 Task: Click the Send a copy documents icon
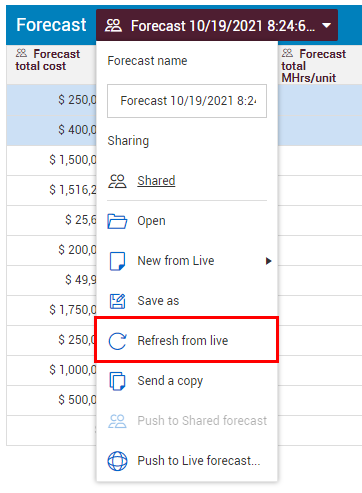[117, 381]
